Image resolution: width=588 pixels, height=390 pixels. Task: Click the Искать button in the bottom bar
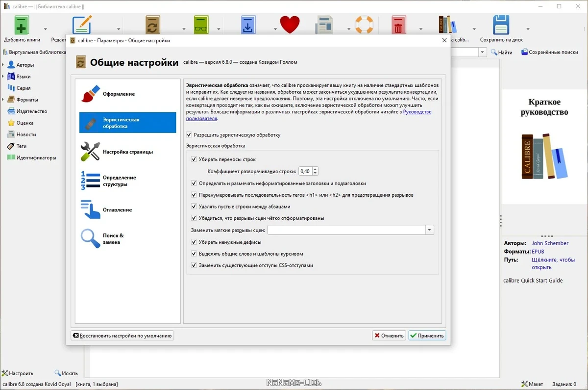(66, 373)
